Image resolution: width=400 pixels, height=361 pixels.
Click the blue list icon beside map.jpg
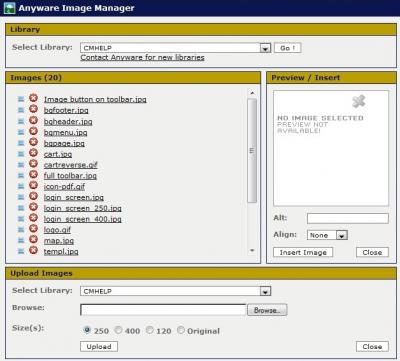21,240
